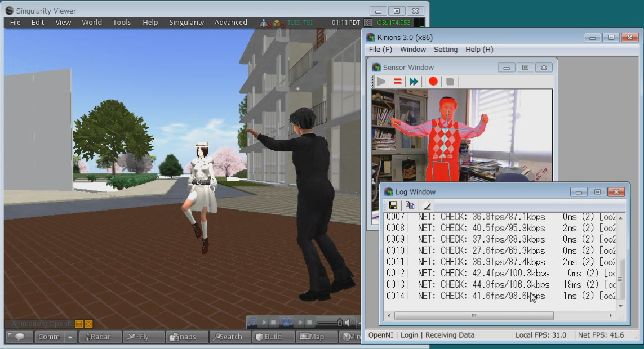644x349 pixels.
Task: Open local chat with the speech bubble button
Action: [x=20, y=337]
